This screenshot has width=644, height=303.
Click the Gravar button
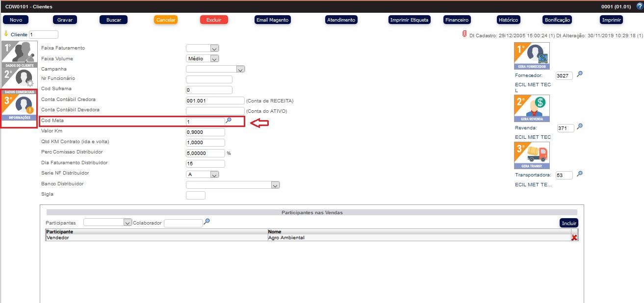(64, 20)
